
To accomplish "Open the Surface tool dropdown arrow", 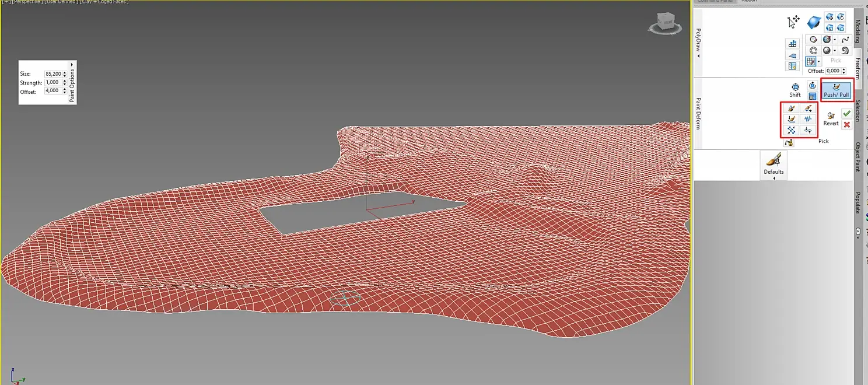I will click(835, 50).
